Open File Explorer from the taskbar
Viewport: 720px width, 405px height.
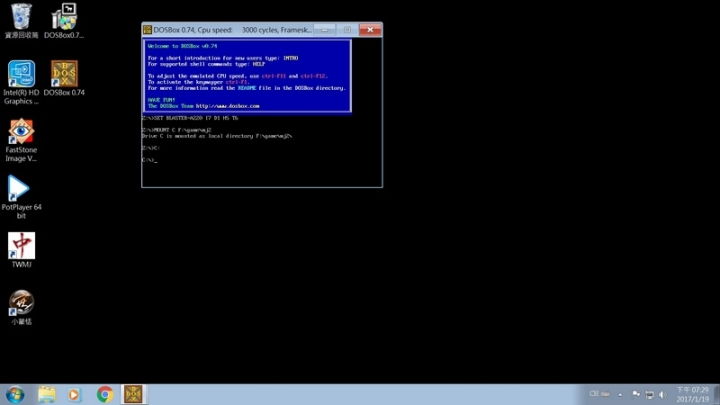[x=46, y=394]
